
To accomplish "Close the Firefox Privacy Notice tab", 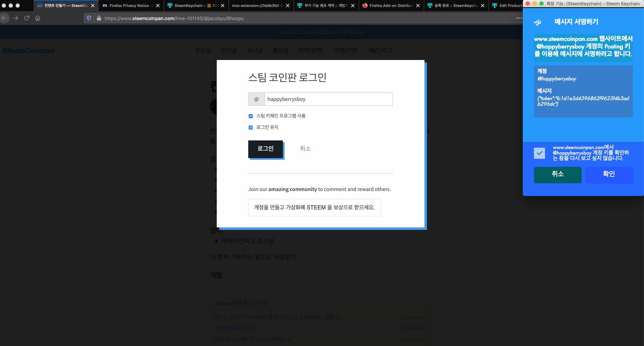I will pos(158,6).
